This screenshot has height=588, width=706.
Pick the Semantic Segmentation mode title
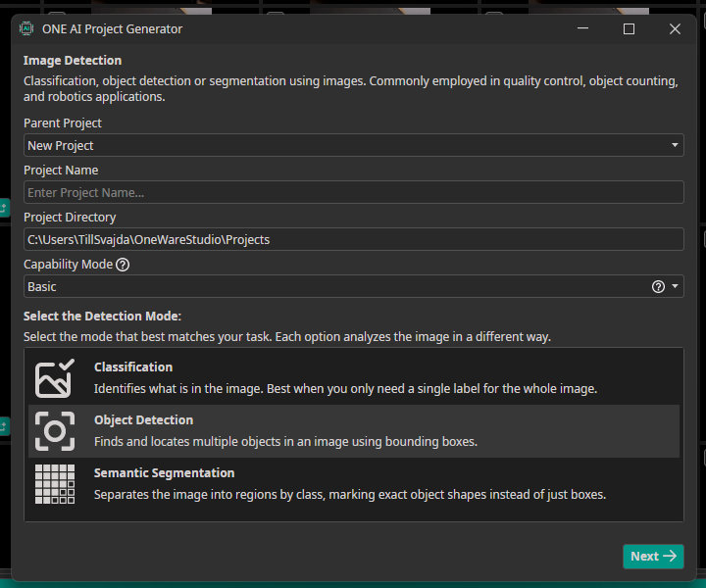point(164,473)
